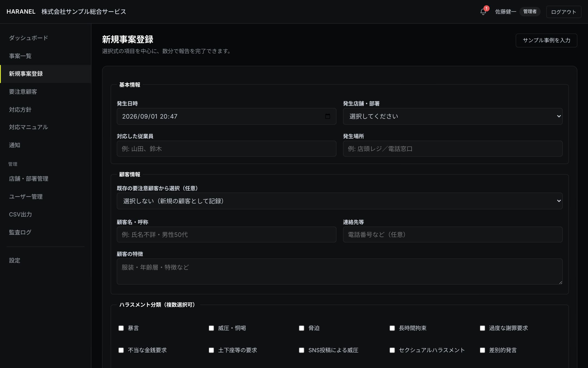Select the セクシュアルハラスメント checkbox

click(x=392, y=350)
